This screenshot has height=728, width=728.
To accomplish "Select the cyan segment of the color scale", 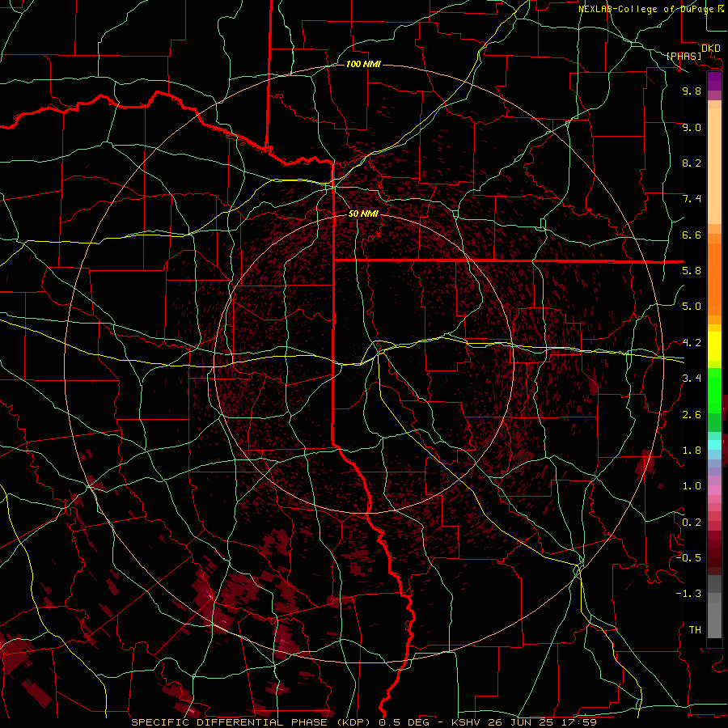I will 714,445.
